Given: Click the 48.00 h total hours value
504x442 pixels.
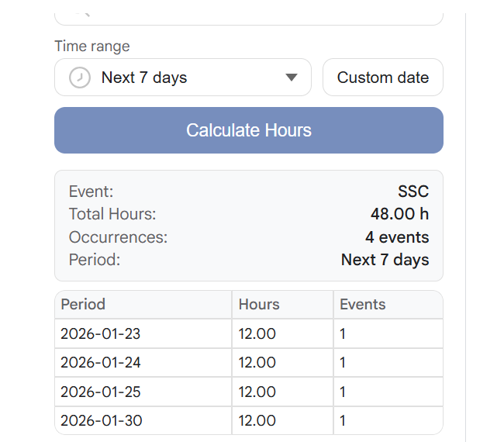Looking at the screenshot, I should point(399,214).
